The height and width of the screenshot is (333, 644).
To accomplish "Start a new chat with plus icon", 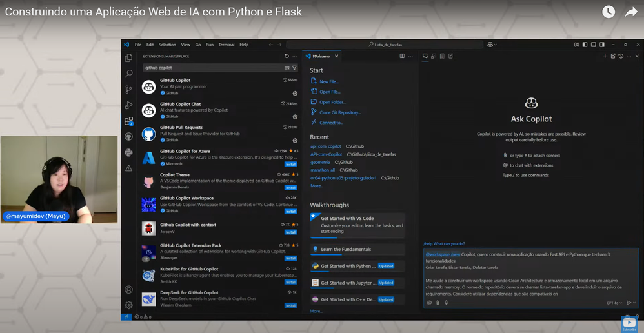I will click(x=605, y=56).
